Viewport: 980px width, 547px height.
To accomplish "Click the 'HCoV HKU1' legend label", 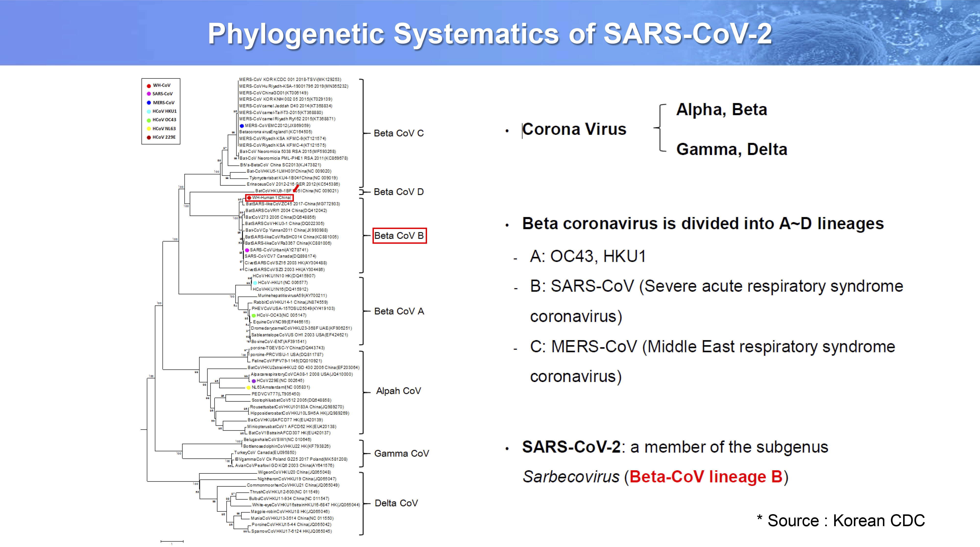I will (x=164, y=111).
